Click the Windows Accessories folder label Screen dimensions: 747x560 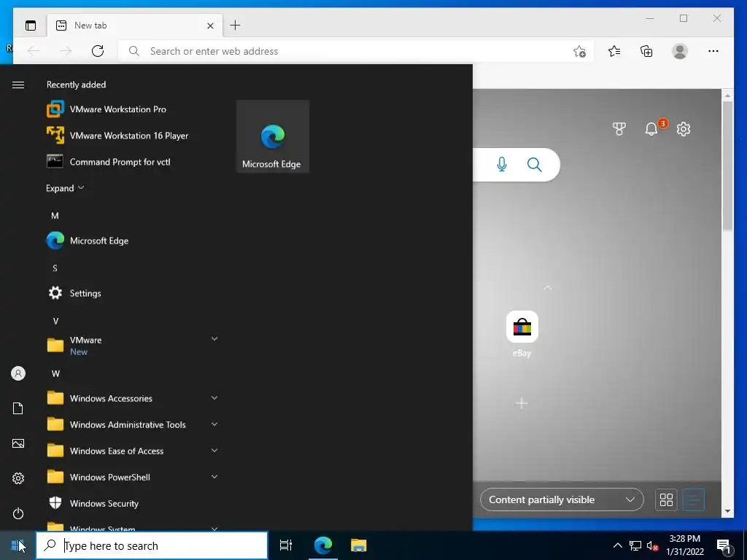(x=111, y=399)
